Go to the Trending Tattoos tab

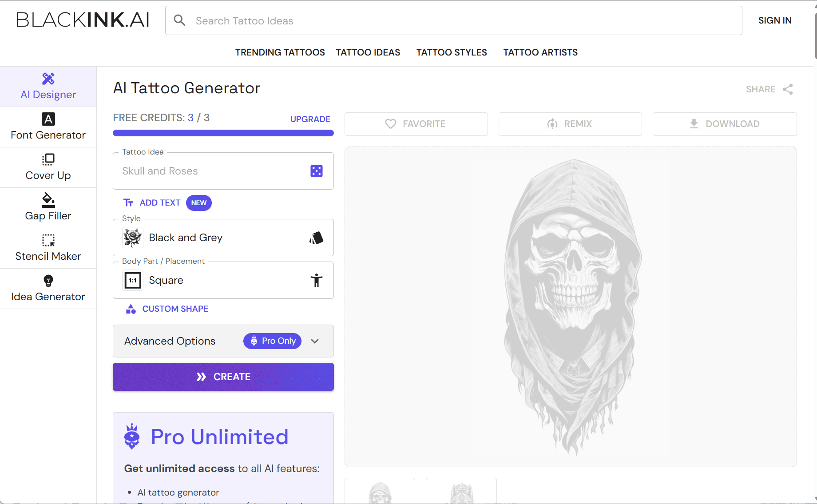[280, 52]
